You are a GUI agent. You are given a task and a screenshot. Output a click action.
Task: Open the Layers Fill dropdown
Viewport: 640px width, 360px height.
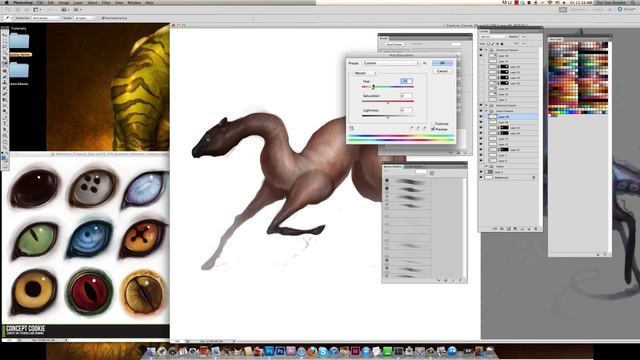[523, 44]
